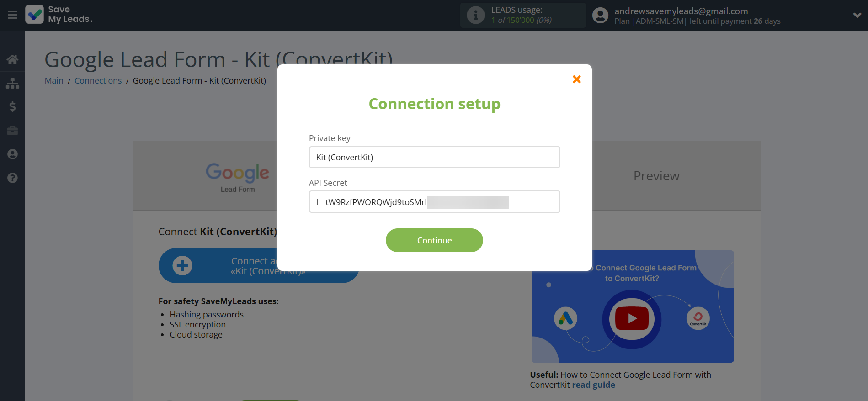Click the SaveMyLeads logo
868x401 pixels.
click(59, 15)
